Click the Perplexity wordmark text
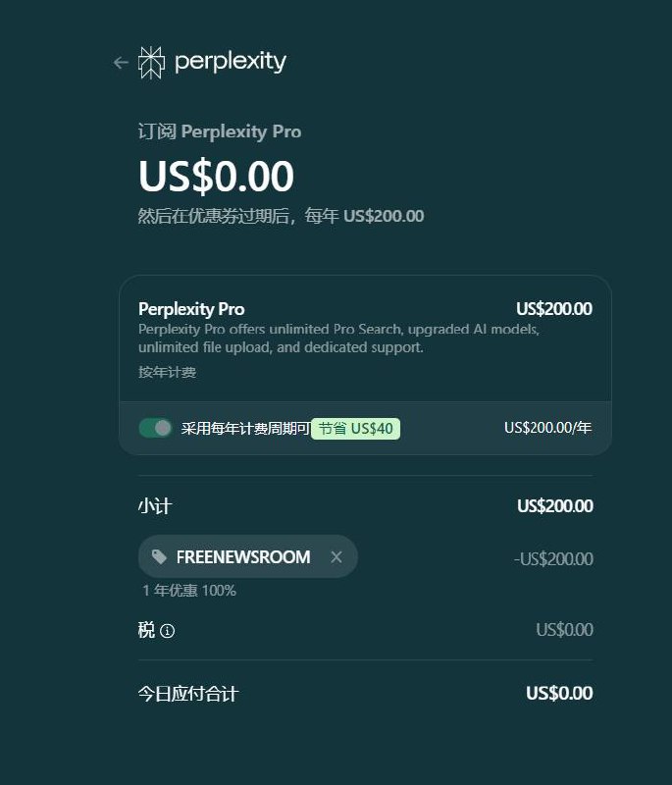This screenshot has height=785, width=672. coord(230,61)
